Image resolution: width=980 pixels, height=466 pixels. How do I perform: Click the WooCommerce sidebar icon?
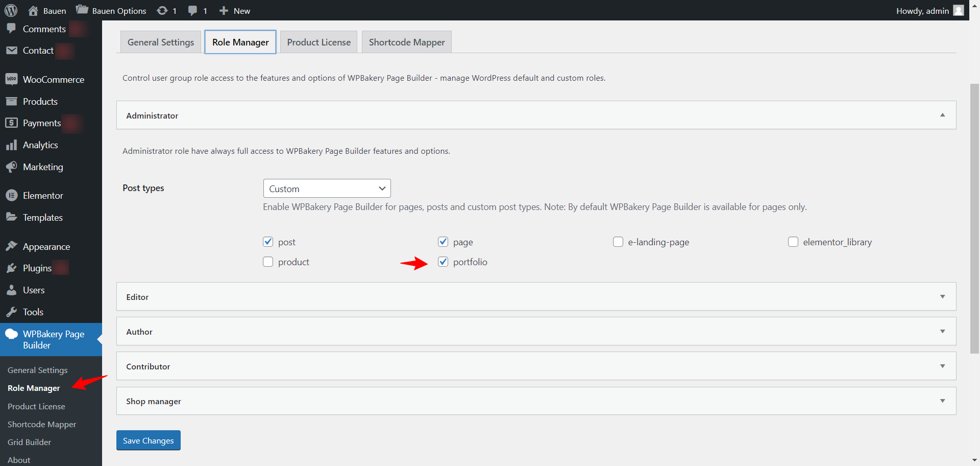coord(11,79)
